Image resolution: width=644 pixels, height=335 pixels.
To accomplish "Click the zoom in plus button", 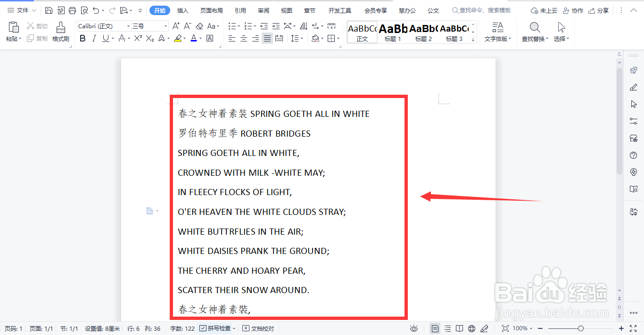I will [621, 328].
